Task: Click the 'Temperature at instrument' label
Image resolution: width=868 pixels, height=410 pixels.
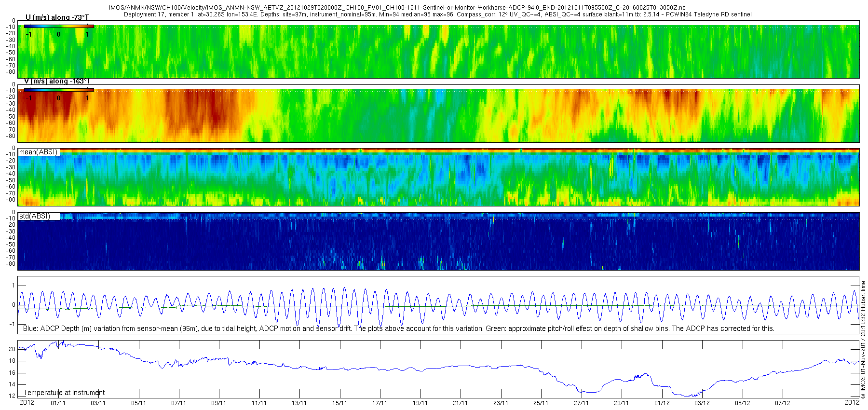Action: point(64,393)
